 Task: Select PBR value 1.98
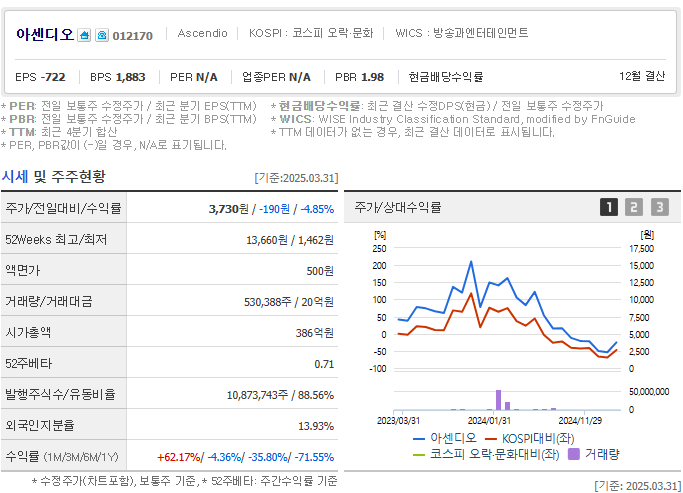pos(372,77)
